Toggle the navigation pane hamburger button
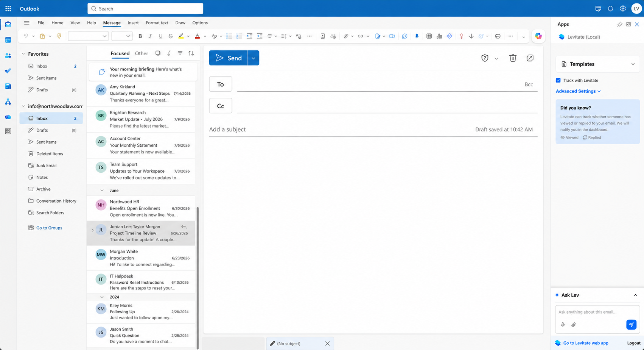Image resolution: width=644 pixels, height=350 pixels. click(26, 23)
